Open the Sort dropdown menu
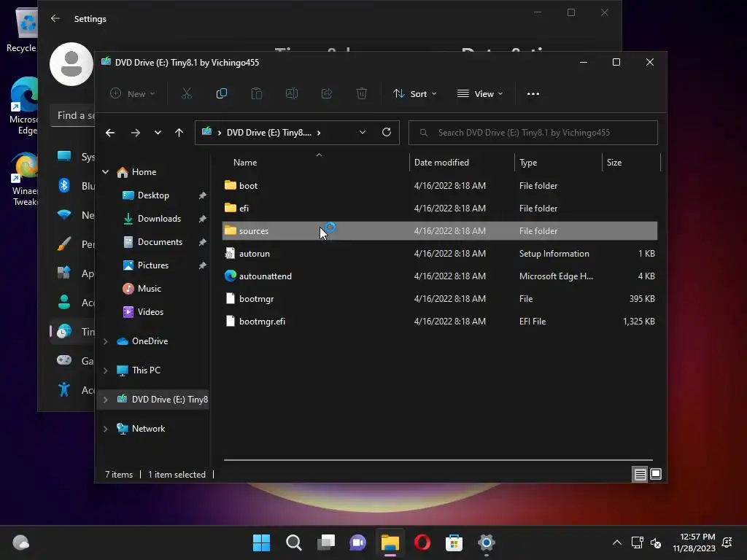 tap(414, 94)
